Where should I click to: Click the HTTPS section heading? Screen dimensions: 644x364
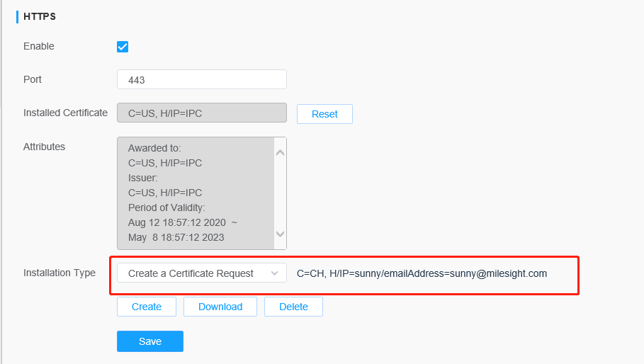point(40,16)
